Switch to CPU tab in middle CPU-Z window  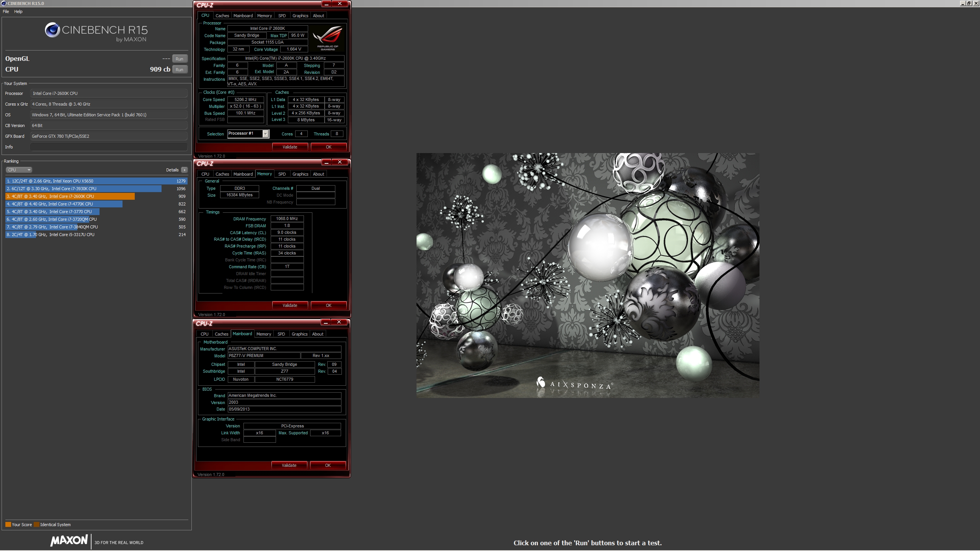click(206, 174)
